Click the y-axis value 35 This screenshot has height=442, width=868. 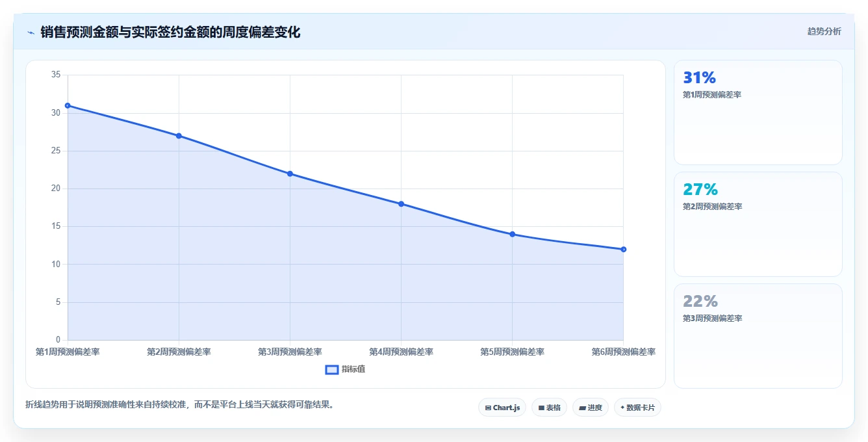point(55,75)
